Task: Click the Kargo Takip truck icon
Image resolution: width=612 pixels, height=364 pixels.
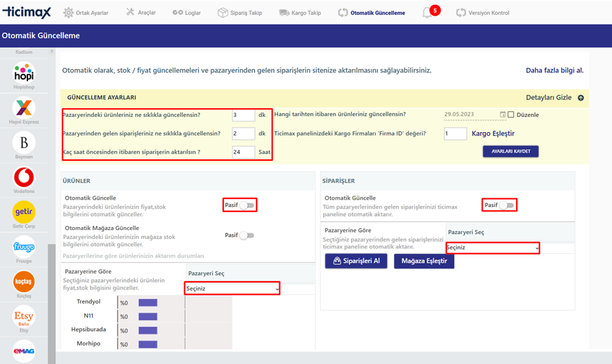Action: coord(284,12)
